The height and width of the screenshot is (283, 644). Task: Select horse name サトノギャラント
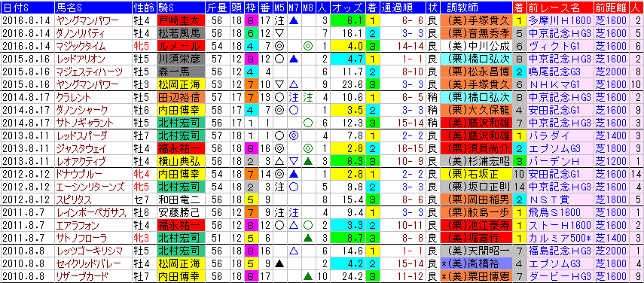click(85, 123)
